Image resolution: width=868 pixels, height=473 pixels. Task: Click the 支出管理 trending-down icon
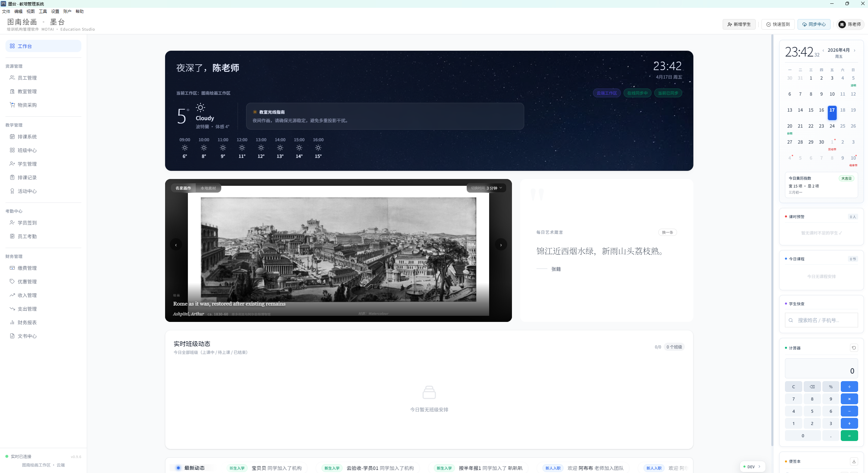pyautogui.click(x=12, y=309)
